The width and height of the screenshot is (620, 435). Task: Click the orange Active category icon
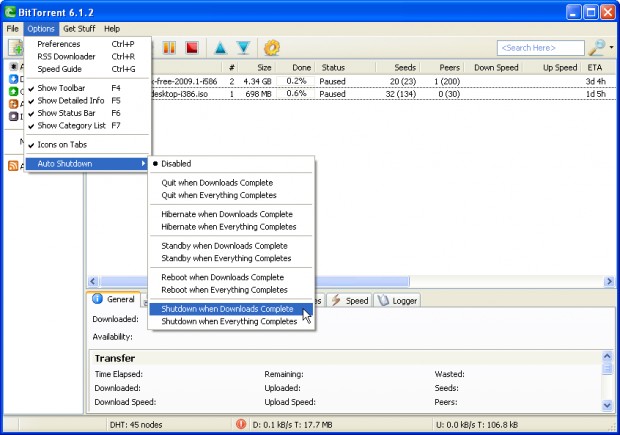(x=13, y=104)
